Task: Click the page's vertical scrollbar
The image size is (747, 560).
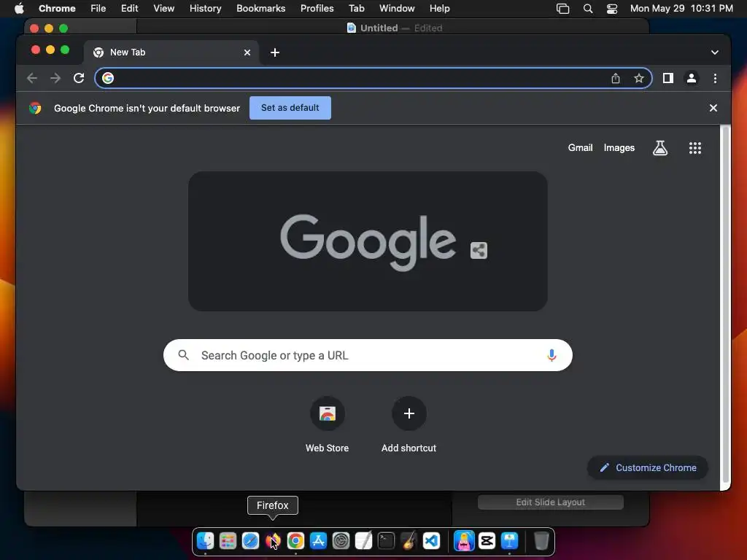Action: (725, 305)
